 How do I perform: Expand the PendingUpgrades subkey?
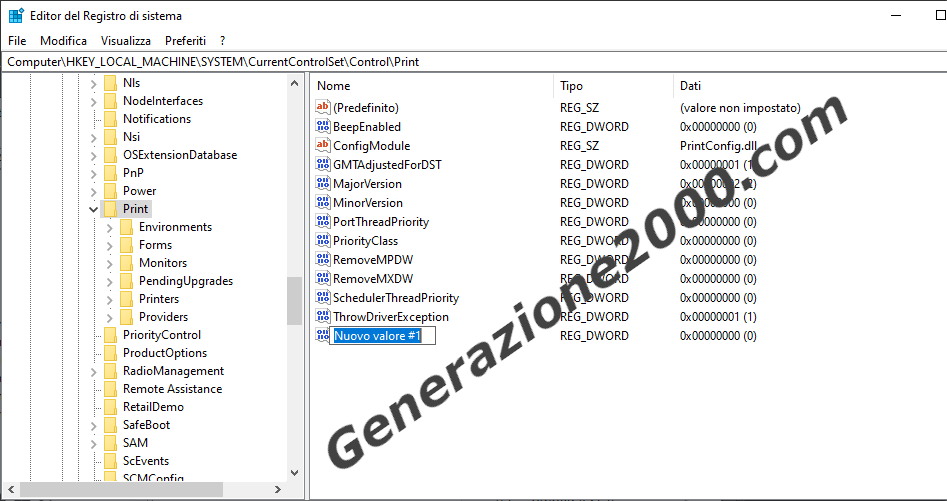tap(109, 281)
